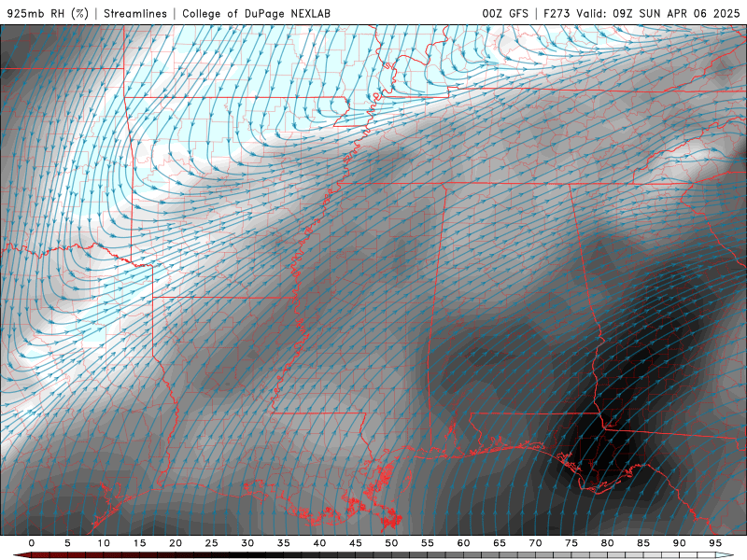
Task: Click the "F273" forecast hour label
Action: 557,14
